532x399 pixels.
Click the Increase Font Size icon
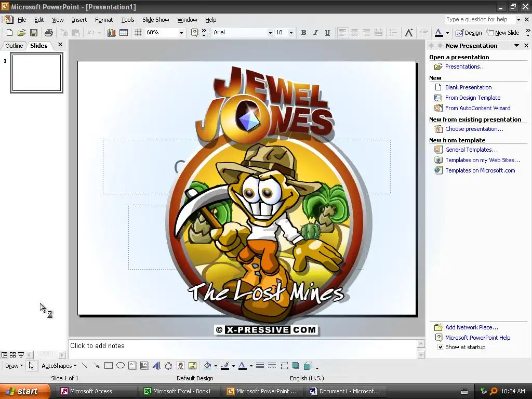409,33
